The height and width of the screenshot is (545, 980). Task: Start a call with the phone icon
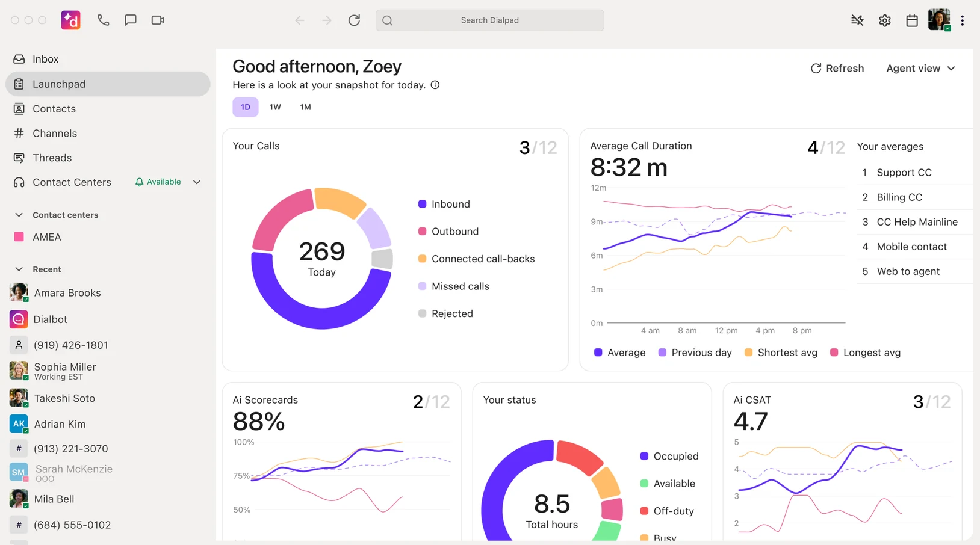tap(103, 20)
